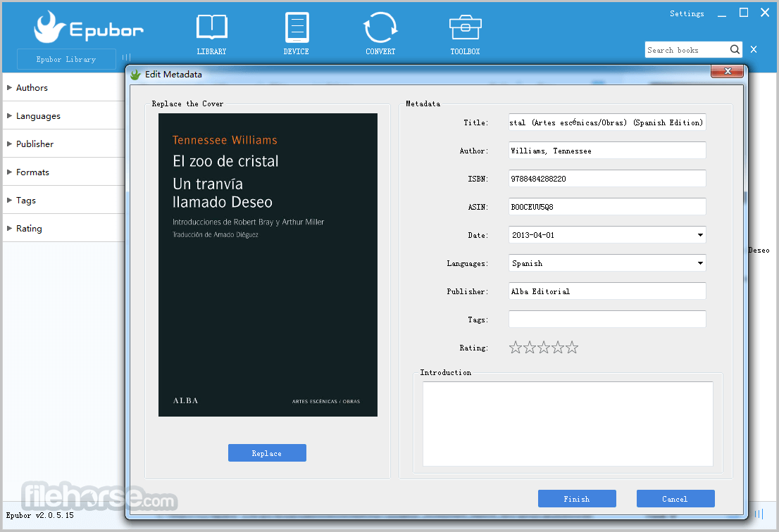Click into the Tags input field

click(x=607, y=319)
